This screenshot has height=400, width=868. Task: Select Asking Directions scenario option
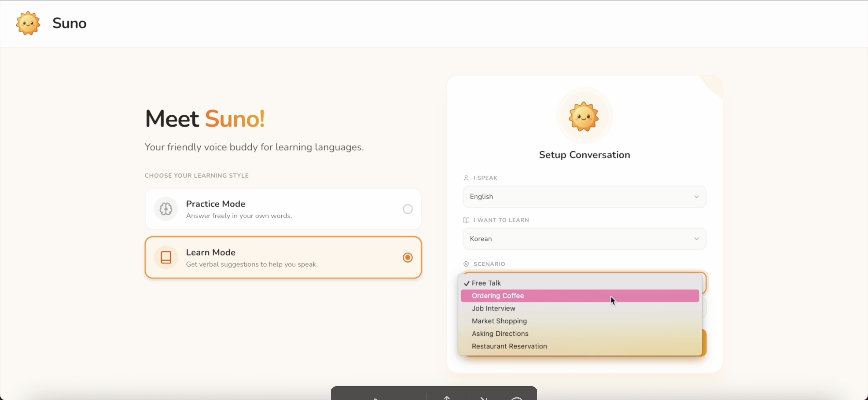coord(500,334)
